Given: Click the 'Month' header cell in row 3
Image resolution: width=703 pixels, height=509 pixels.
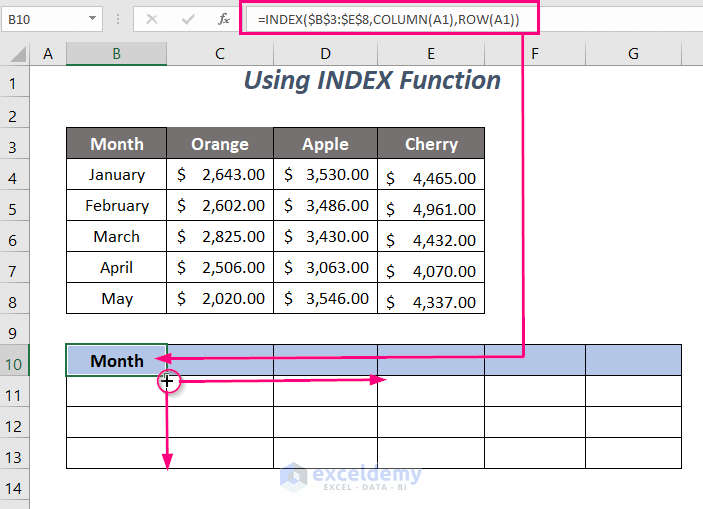Looking at the screenshot, I should click(117, 144).
